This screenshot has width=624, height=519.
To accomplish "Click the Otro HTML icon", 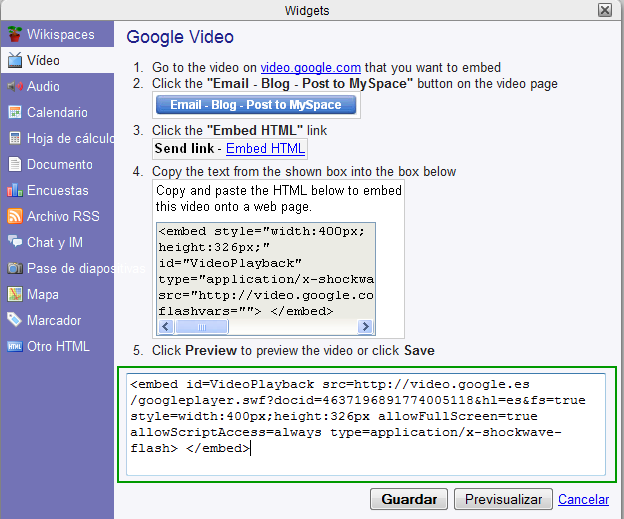I will tap(15, 346).
